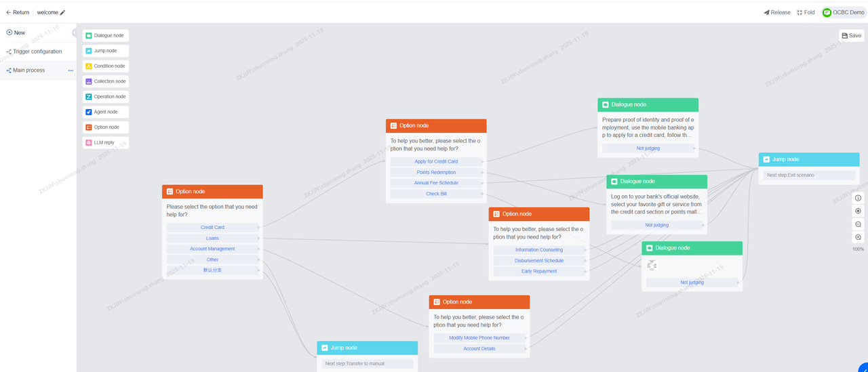Open Trigger configuration in sidebar

click(37, 51)
